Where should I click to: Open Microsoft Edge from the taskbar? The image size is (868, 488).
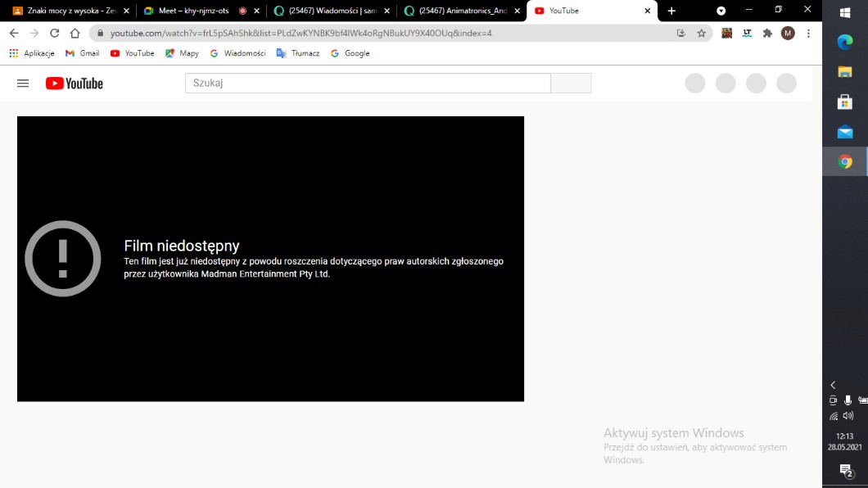point(845,42)
